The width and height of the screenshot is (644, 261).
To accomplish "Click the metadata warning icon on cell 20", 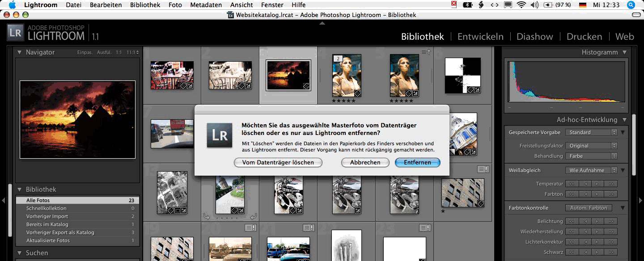I will coord(251,228).
